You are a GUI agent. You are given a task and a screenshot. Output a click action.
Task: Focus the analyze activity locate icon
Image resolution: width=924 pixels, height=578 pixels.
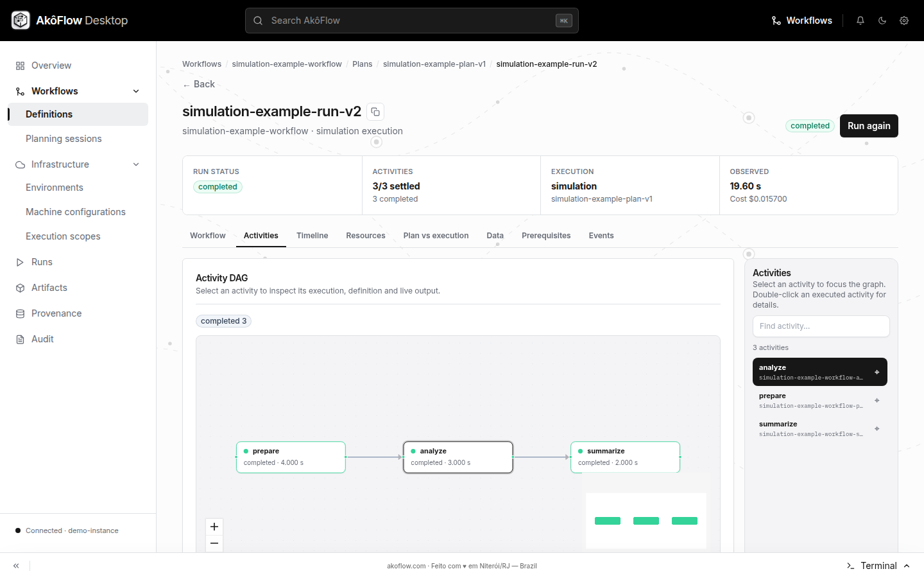pos(877,372)
